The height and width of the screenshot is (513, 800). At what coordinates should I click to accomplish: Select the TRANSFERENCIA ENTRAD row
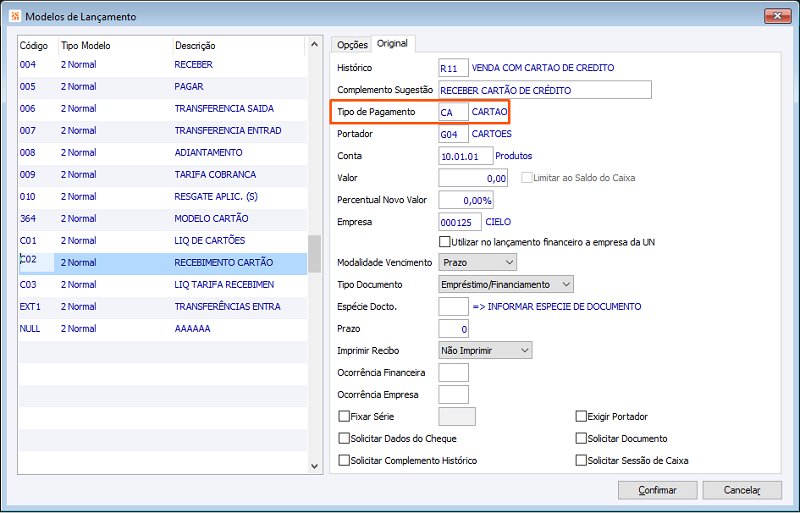[x=163, y=131]
